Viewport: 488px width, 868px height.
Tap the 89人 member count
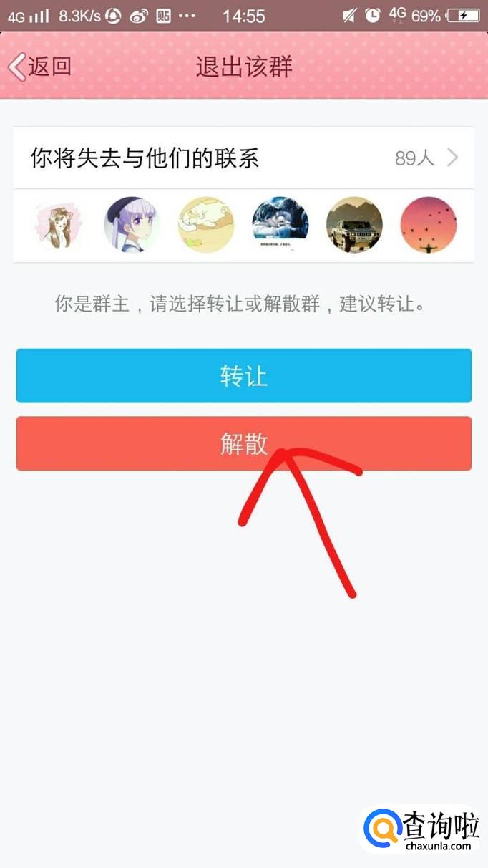click(x=415, y=158)
